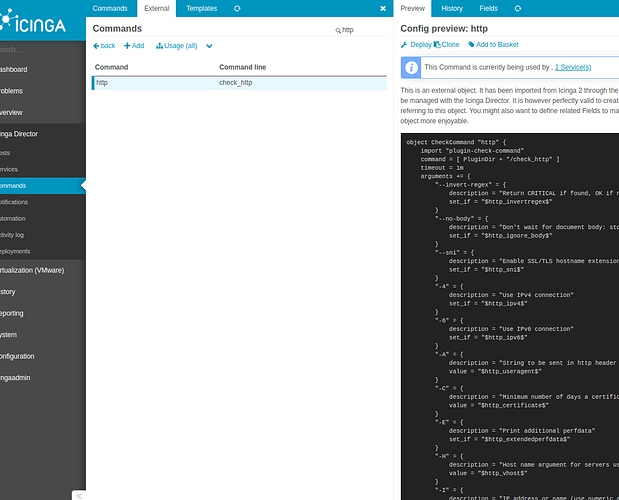Click the '$http_useragent$' value line

495,371
